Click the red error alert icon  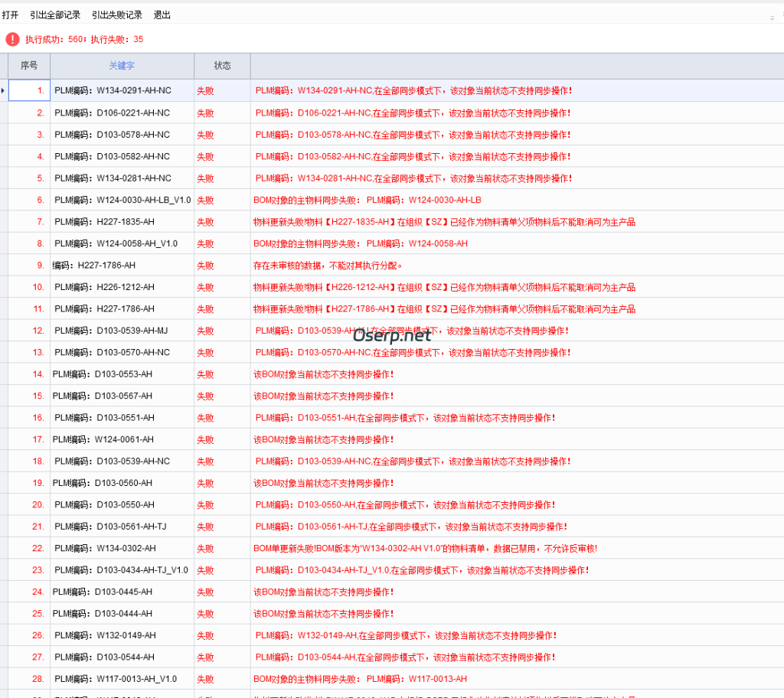coord(12,39)
